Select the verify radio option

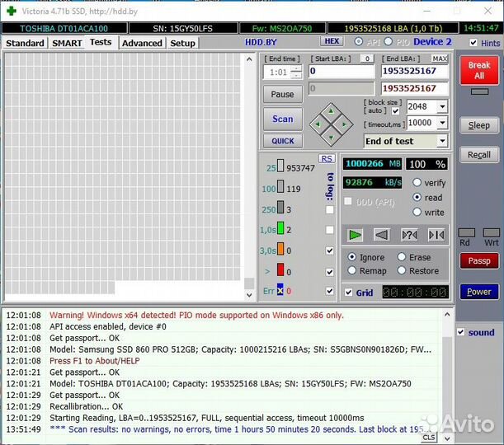pyautogui.click(x=417, y=183)
